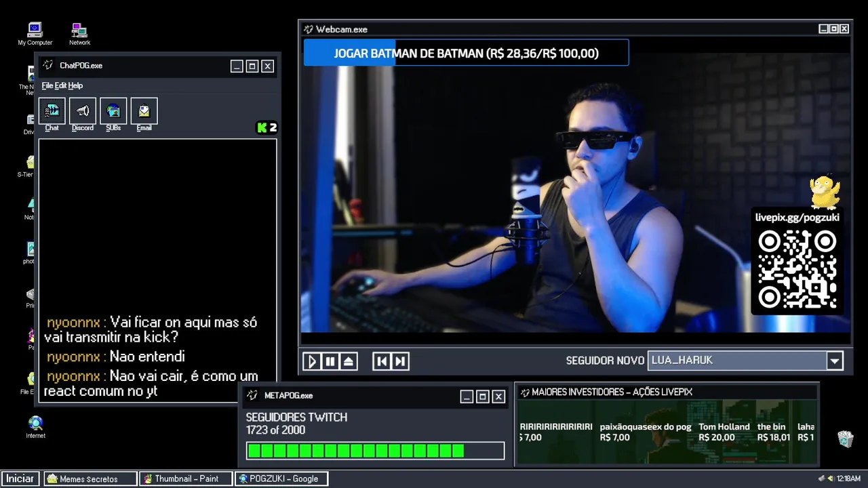Open the Recycle Bin desktop icon
The height and width of the screenshot is (488, 868).
(845, 439)
